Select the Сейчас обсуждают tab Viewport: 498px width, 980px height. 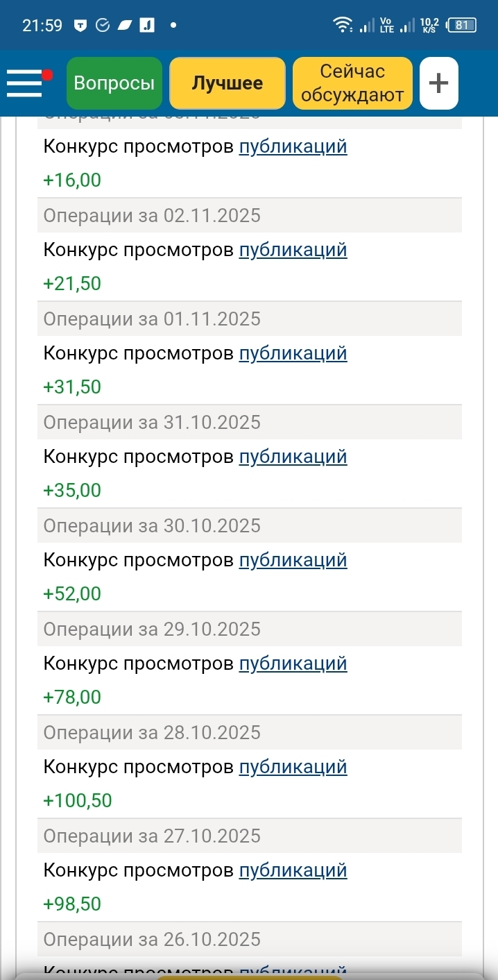[x=352, y=83]
